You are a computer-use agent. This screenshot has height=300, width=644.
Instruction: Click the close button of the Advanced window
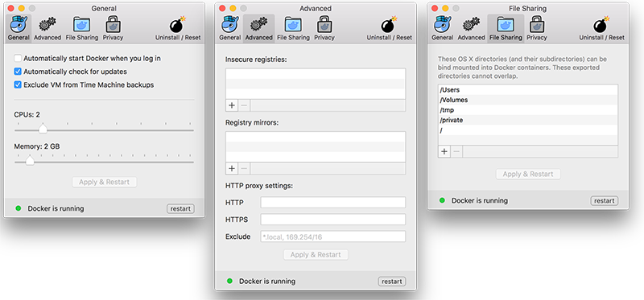click(222, 8)
